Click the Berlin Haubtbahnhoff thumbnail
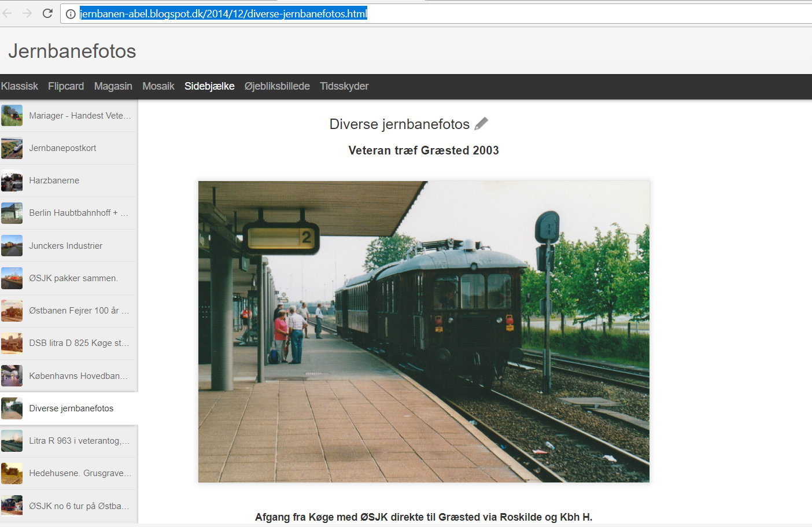Image resolution: width=812 pixels, height=527 pixels. point(12,213)
